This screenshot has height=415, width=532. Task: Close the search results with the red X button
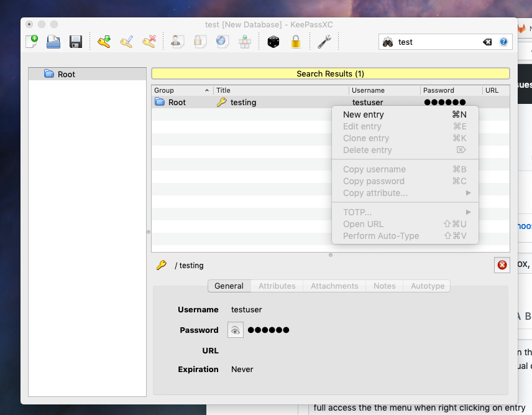click(x=502, y=264)
